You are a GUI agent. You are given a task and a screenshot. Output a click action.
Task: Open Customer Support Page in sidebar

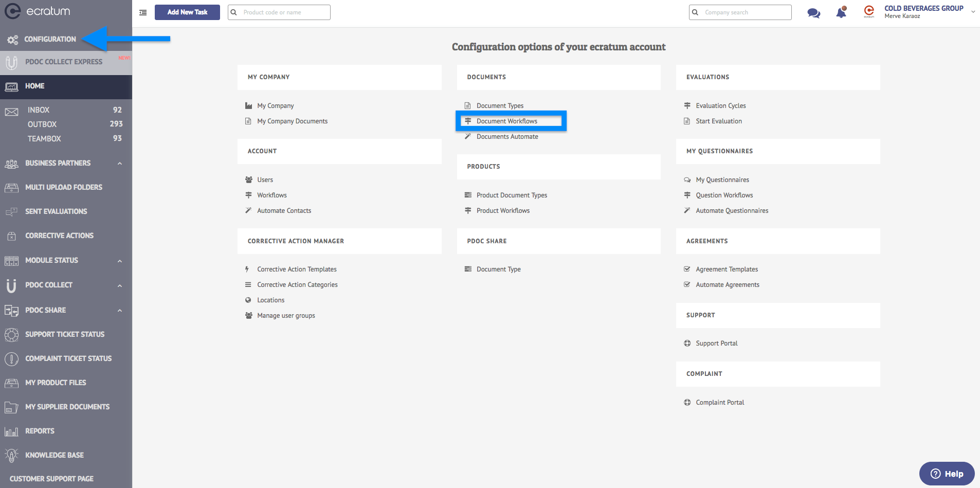pos(51,479)
